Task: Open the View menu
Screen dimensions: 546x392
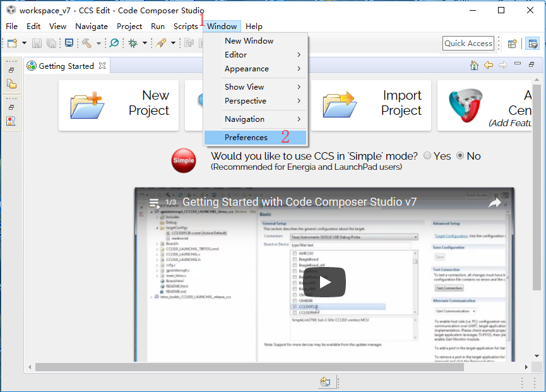Action: click(x=57, y=26)
